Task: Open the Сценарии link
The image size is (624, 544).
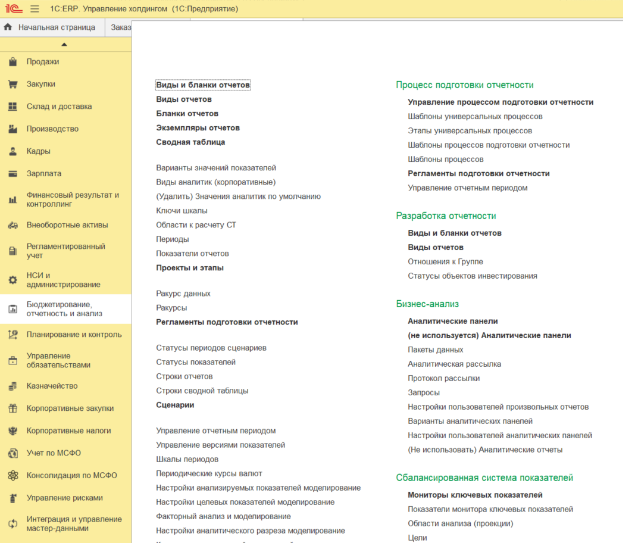Action: (x=175, y=405)
